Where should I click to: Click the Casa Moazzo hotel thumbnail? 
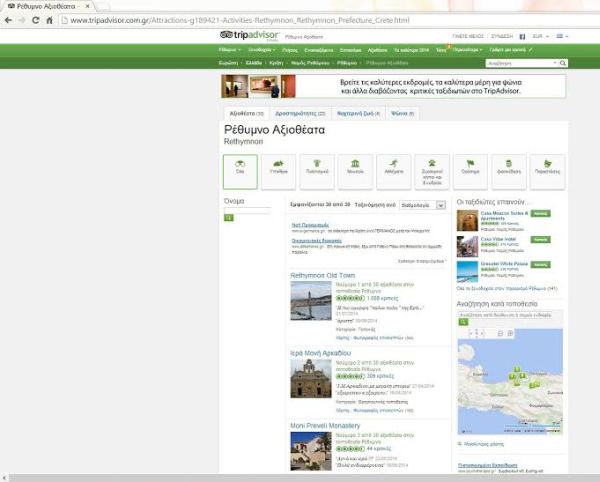[467, 220]
